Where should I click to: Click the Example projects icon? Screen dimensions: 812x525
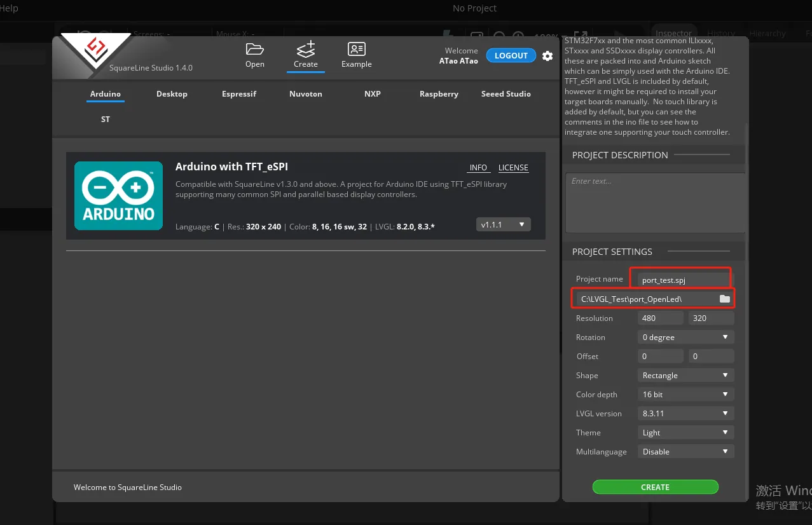click(357, 50)
